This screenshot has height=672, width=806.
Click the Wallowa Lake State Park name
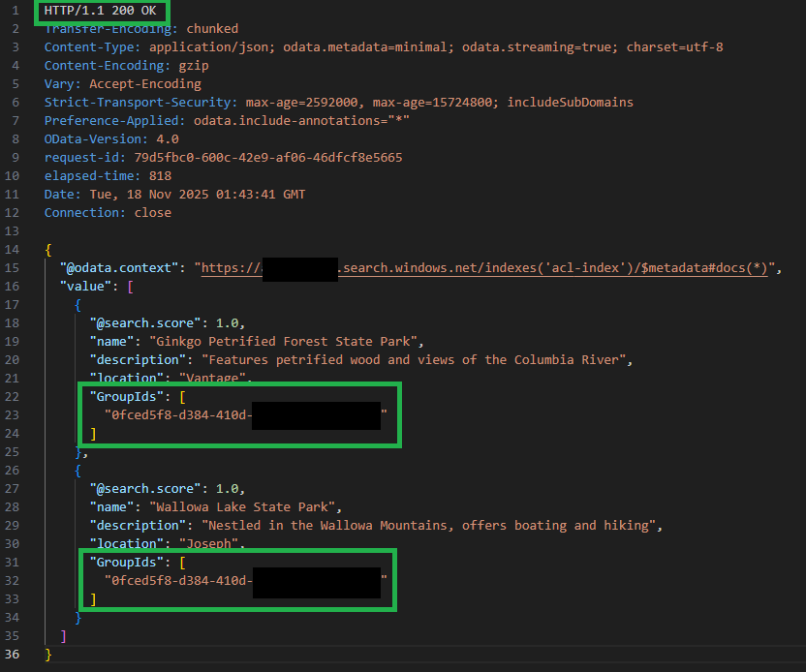(245, 507)
